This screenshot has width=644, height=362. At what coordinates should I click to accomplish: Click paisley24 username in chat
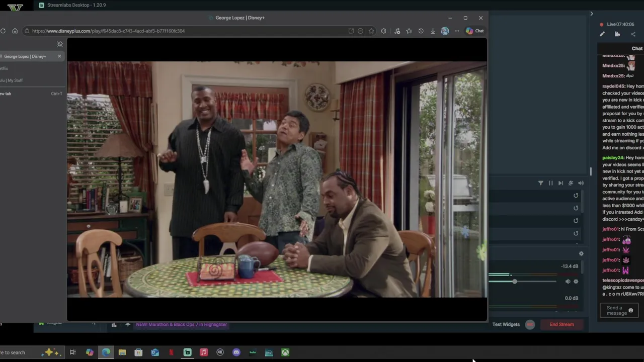tap(613, 158)
